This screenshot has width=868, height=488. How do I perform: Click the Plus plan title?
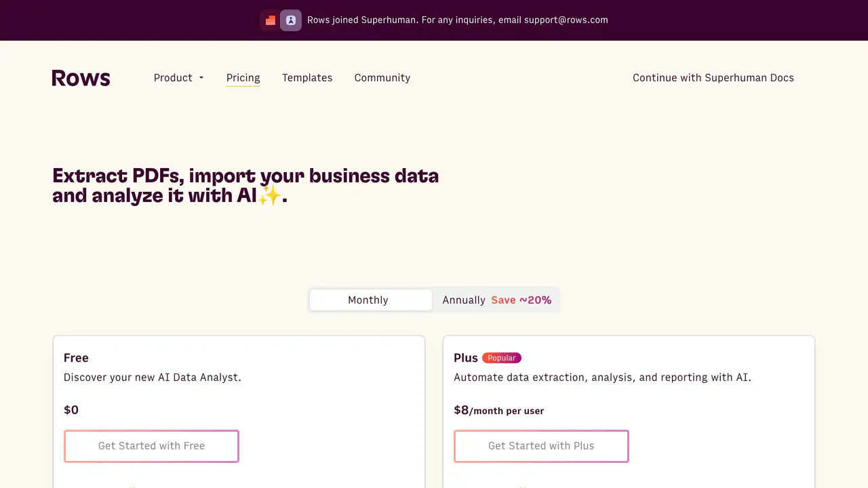466,358
